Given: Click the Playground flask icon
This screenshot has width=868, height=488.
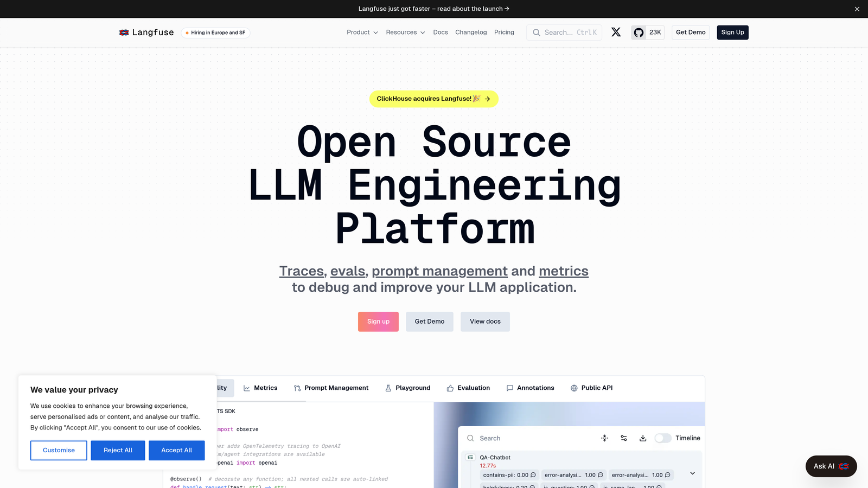Looking at the screenshot, I should coord(388,388).
